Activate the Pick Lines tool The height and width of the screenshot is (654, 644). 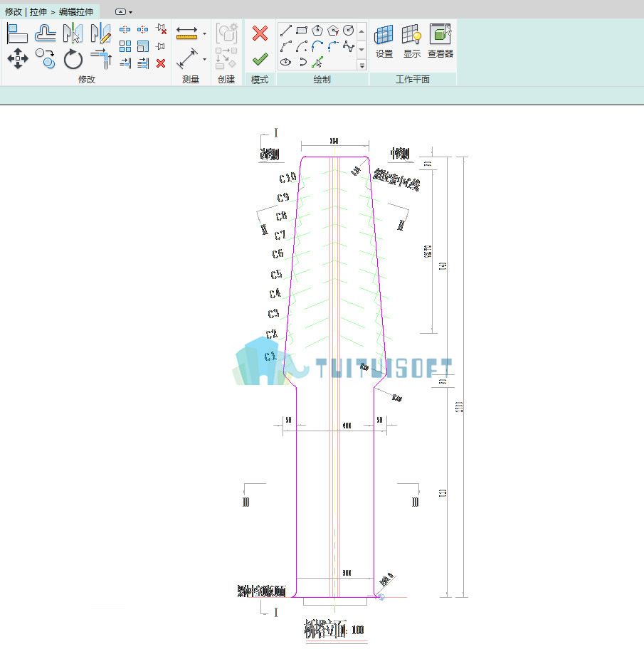pyautogui.click(x=317, y=62)
